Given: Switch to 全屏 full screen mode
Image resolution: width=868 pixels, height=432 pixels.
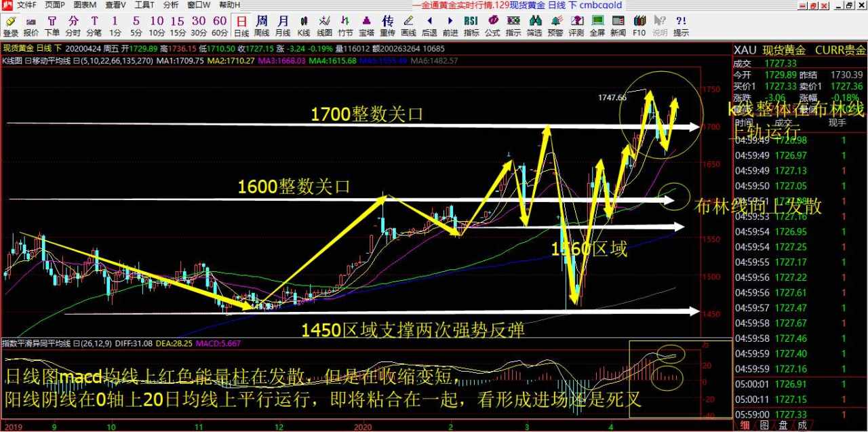Looking at the screenshot, I should (x=597, y=26).
